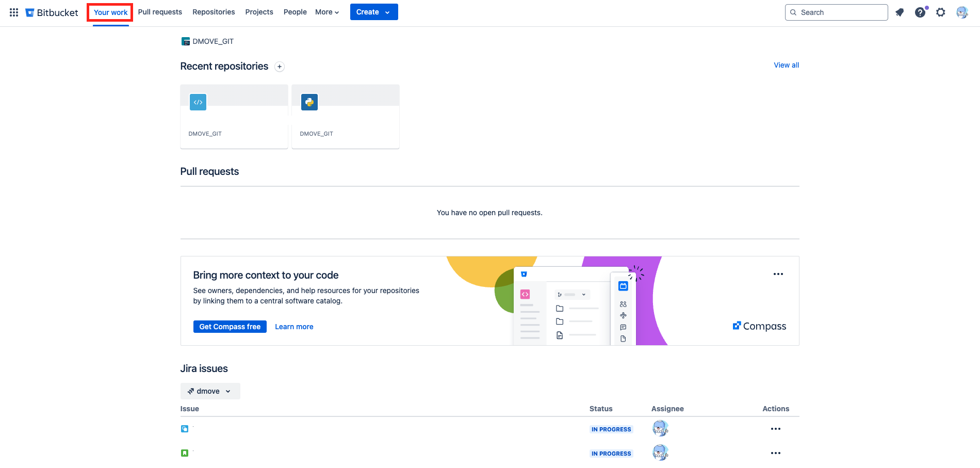Open the Python DMOVE_GIT repository card
The width and height of the screenshot is (980, 468).
tap(345, 117)
